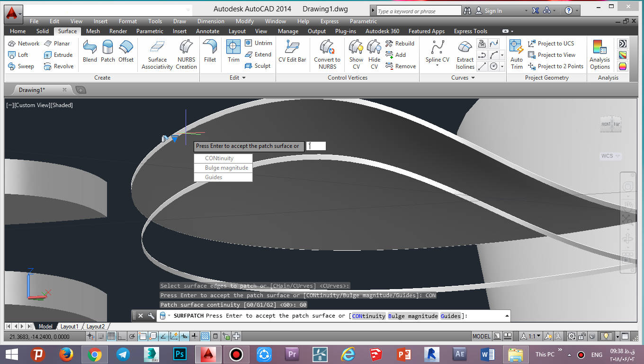Viewport: 644px width, 364px height.
Task: Select the Extract Isolines tool
Action: (x=465, y=55)
